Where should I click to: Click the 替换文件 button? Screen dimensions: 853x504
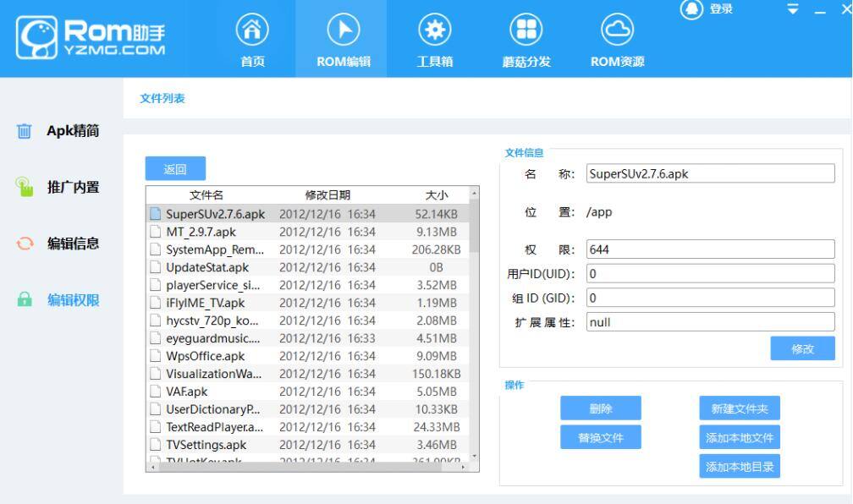[601, 437]
